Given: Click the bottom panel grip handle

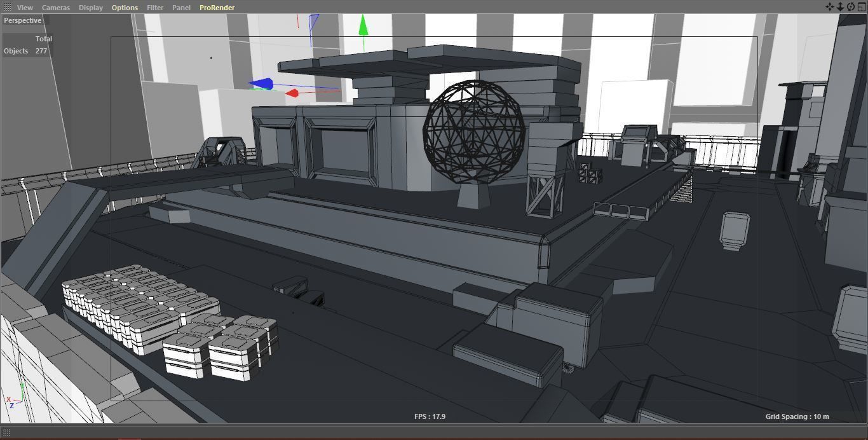Looking at the screenshot, I should pos(7,432).
